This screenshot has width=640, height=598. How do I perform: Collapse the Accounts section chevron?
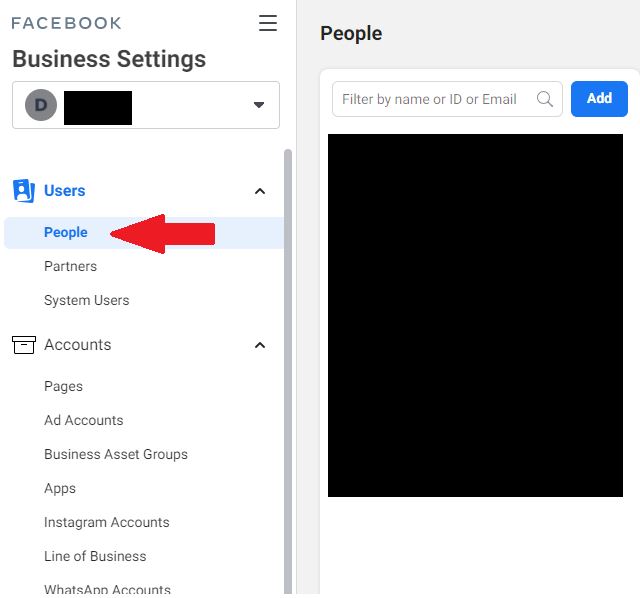coord(260,345)
